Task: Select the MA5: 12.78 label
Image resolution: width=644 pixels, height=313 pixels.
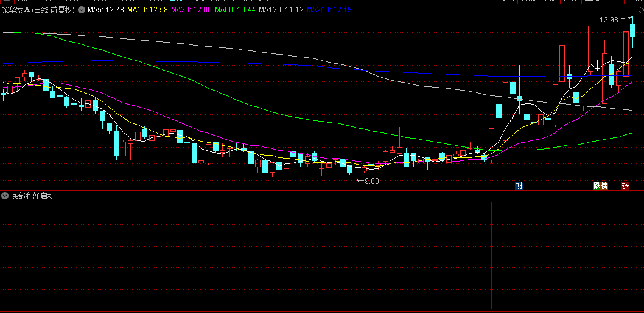Action: (105, 10)
